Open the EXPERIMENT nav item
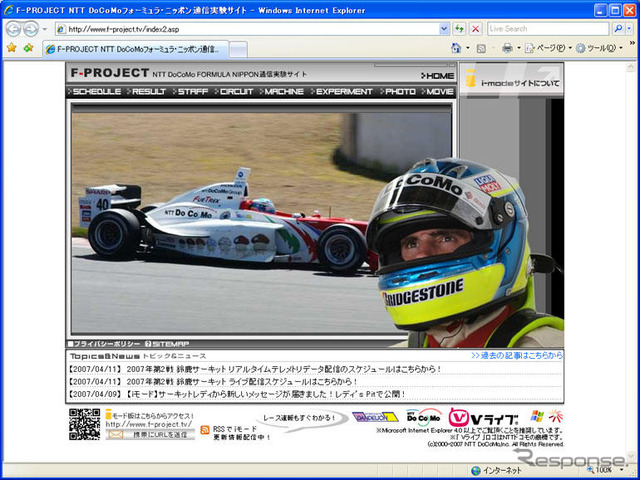The height and width of the screenshot is (480, 640). pyautogui.click(x=342, y=91)
